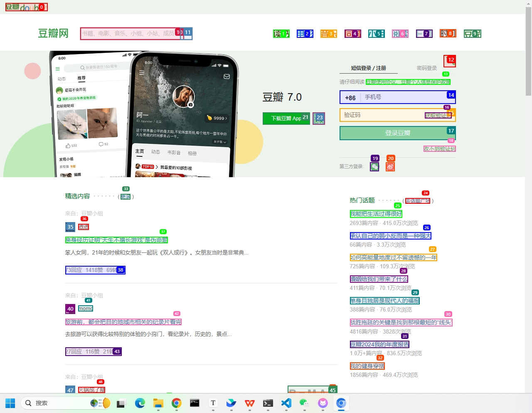Launch WPS Office from the taskbar

(x=249, y=403)
